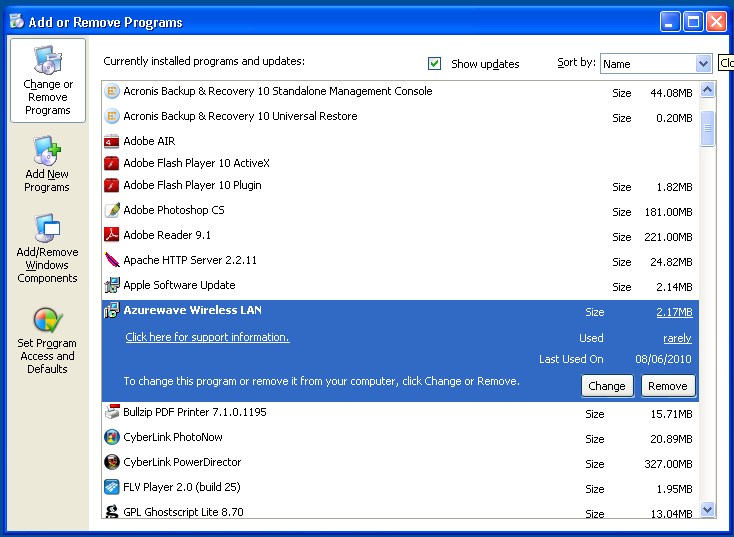Click the program list scrollbar thumb
This screenshot has width=734, height=537.
click(707, 128)
